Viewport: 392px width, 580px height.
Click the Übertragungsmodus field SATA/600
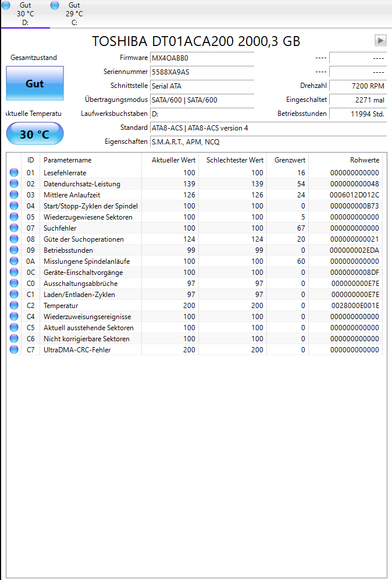(202, 100)
